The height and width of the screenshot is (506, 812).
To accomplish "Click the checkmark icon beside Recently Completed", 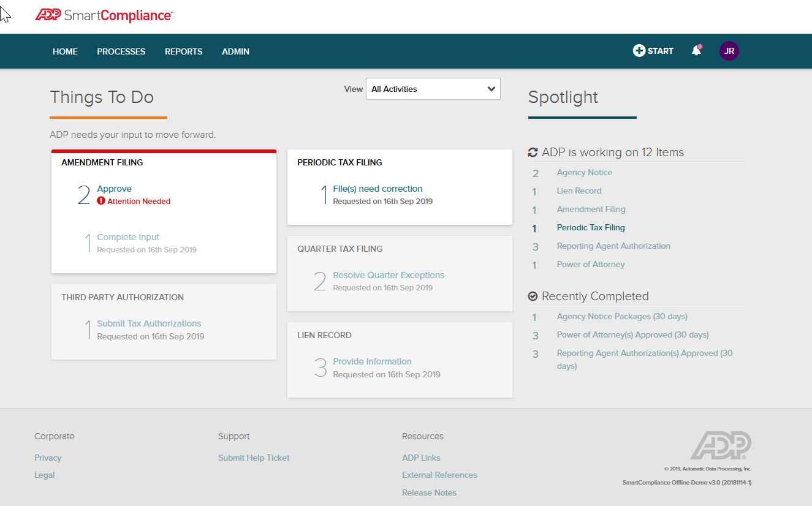I will (x=533, y=296).
